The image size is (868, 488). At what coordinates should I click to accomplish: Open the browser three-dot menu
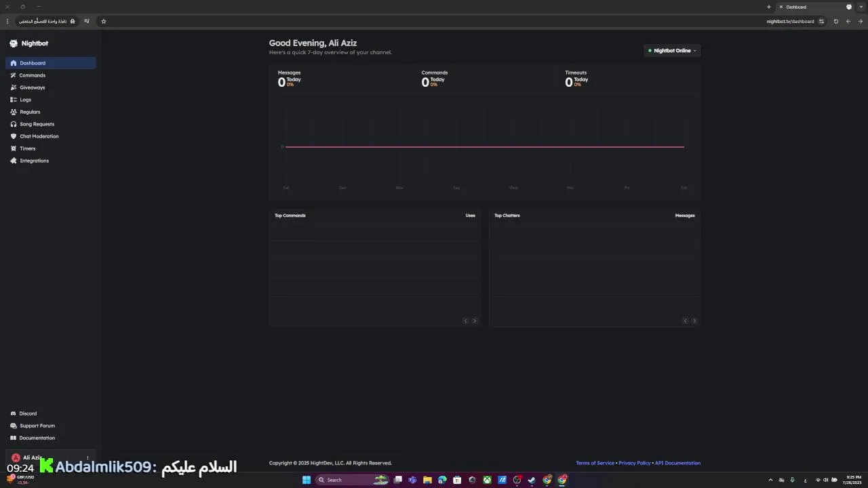7,21
